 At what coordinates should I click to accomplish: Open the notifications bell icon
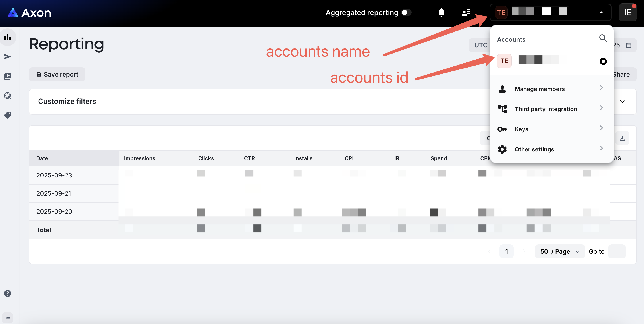click(441, 12)
